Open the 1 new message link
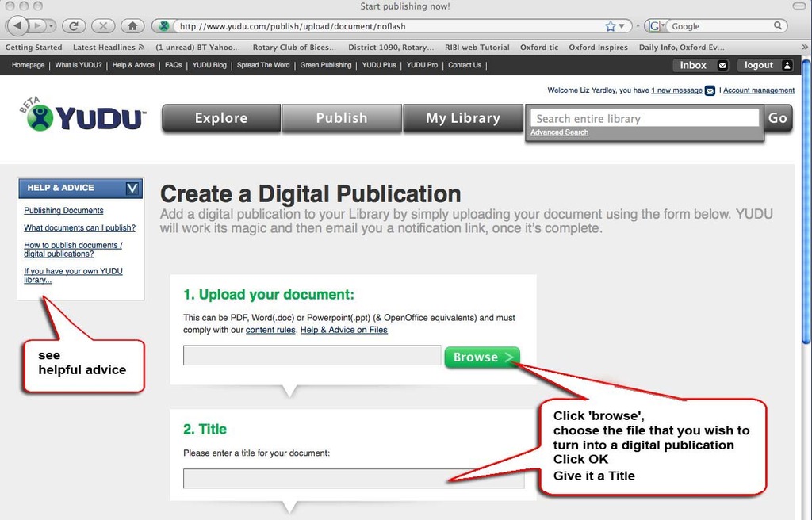812x520 pixels. pyautogui.click(x=676, y=90)
